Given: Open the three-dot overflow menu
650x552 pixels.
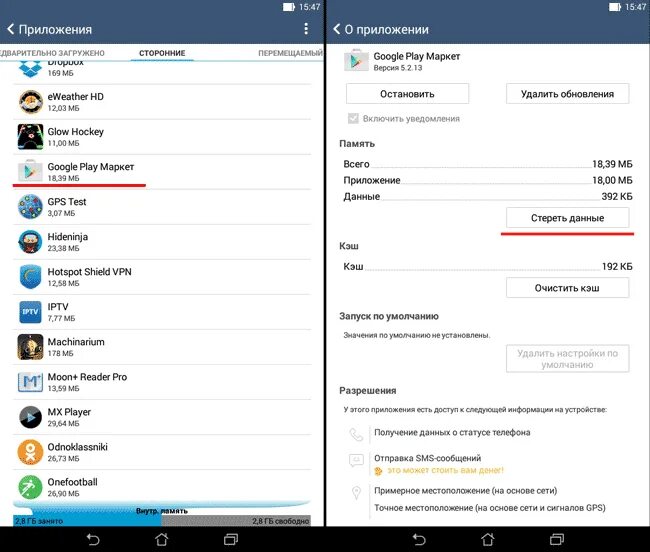Looking at the screenshot, I should click(x=306, y=29).
